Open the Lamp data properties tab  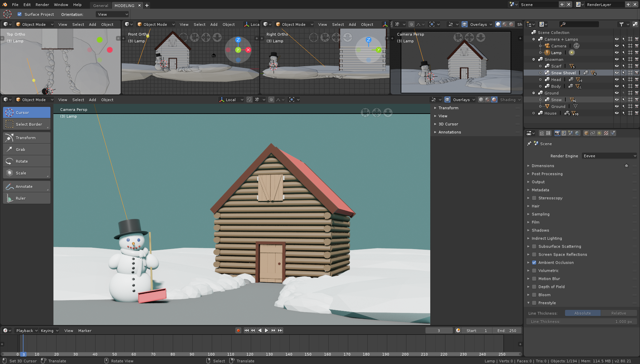(599, 133)
